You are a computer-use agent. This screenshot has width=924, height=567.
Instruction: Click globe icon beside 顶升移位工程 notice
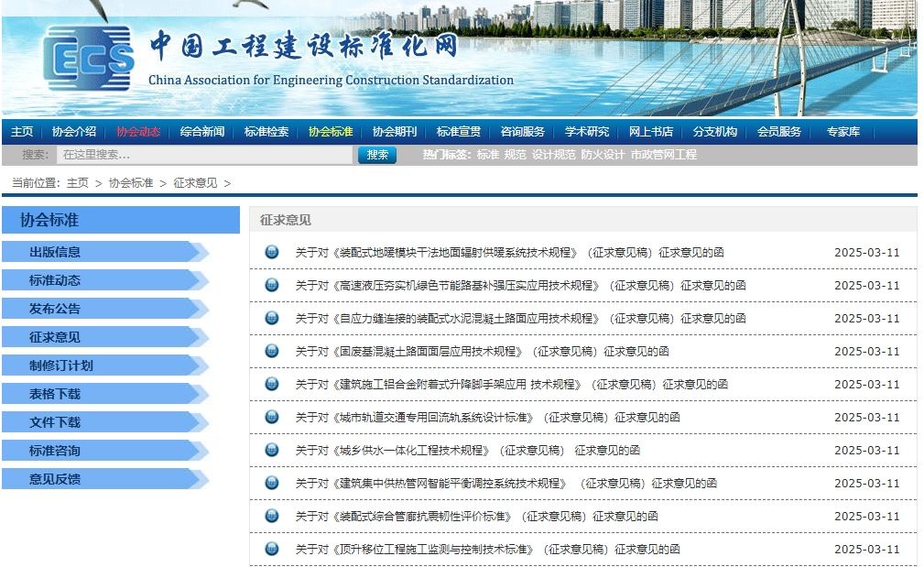pyautogui.click(x=271, y=549)
